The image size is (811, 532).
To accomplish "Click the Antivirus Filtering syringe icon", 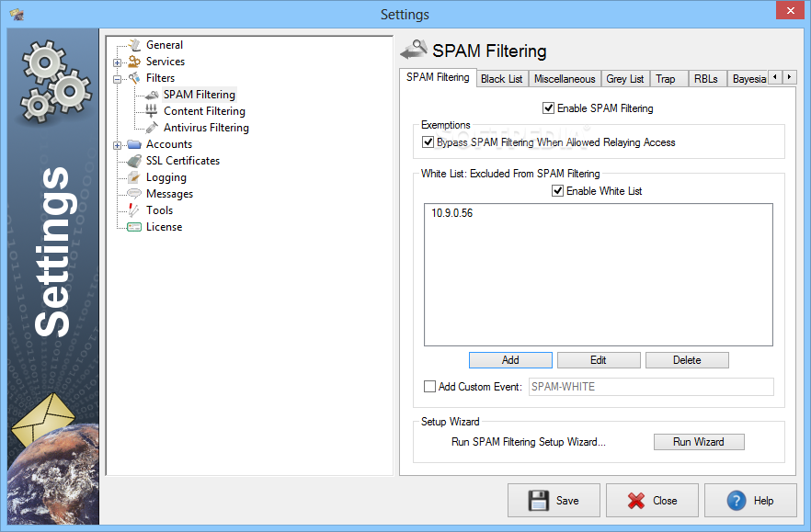I will point(152,127).
